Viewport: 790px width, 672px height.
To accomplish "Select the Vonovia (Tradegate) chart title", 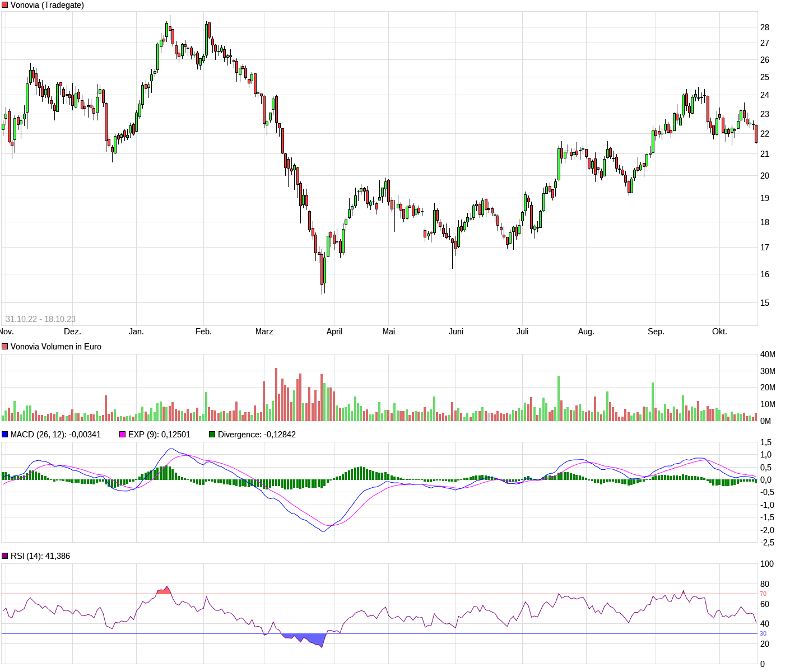I will tap(47, 5).
